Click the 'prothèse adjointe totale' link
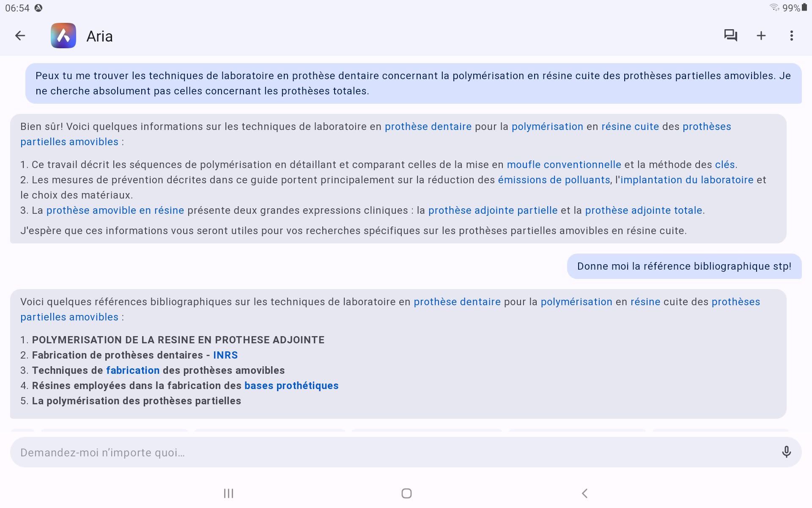This screenshot has width=812, height=508. (643, 210)
